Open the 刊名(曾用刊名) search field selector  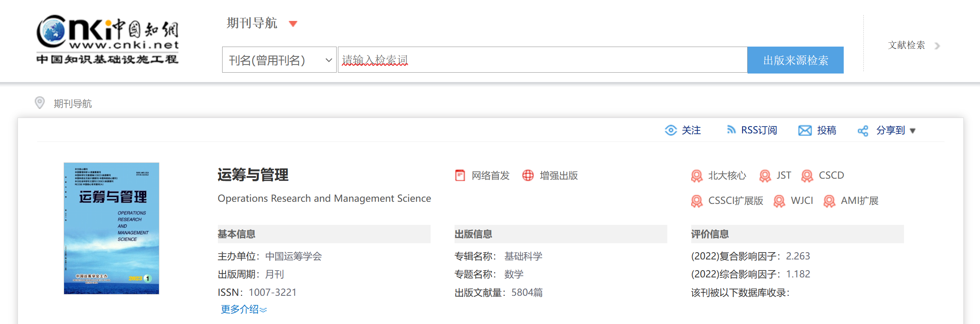(x=279, y=60)
